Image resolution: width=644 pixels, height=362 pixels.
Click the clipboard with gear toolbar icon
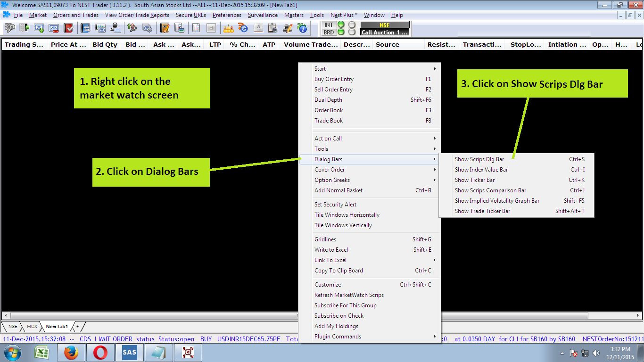(272, 28)
